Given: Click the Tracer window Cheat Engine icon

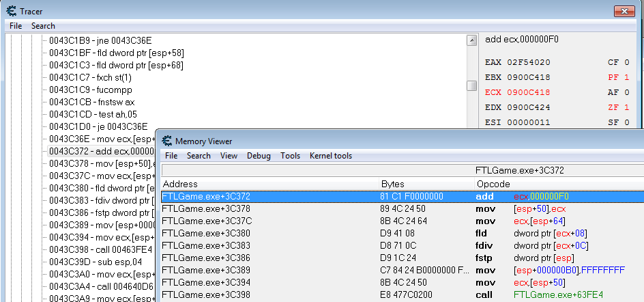Looking at the screenshot, I should tap(12, 11).
